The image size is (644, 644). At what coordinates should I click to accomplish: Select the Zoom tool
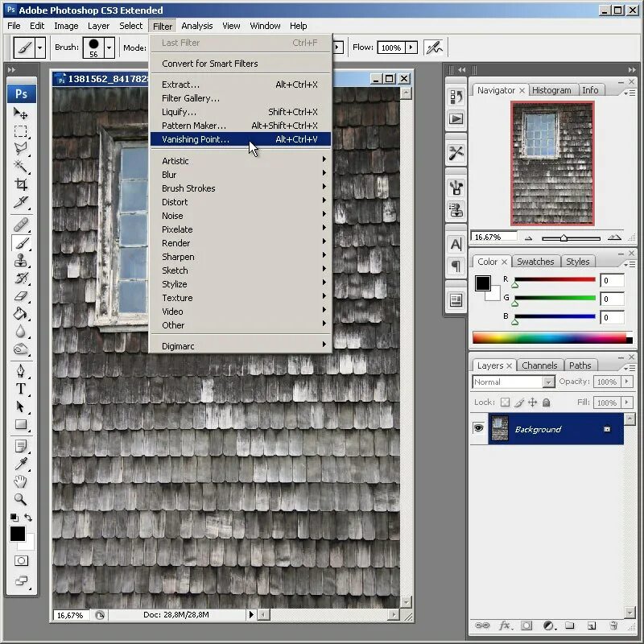click(x=20, y=499)
